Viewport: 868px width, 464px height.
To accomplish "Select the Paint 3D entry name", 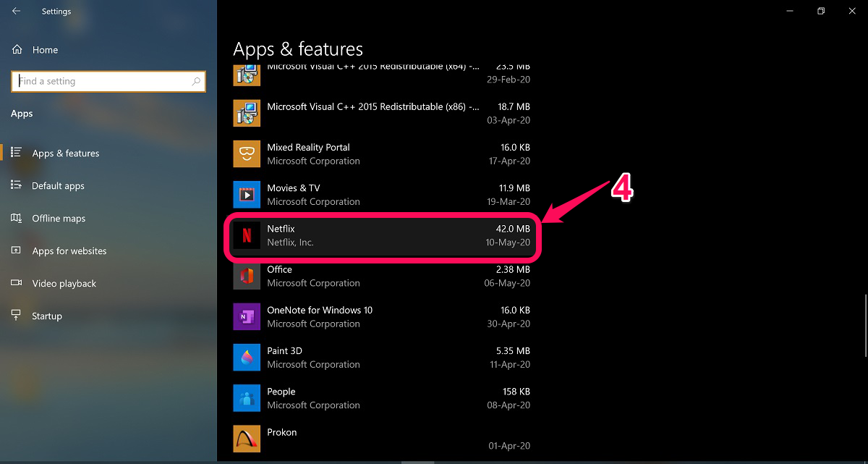I will 284,351.
